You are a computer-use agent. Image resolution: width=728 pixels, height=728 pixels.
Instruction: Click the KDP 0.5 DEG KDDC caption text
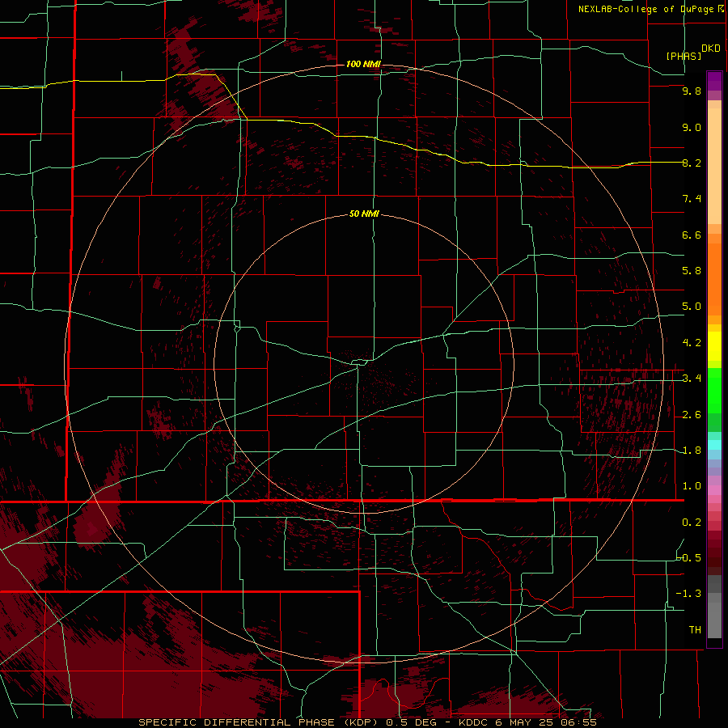click(368, 722)
